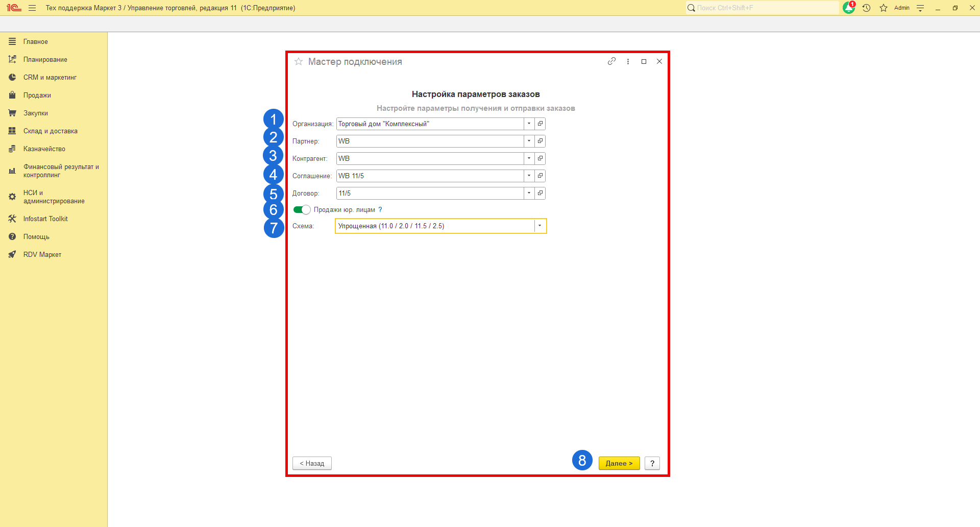Open Казначейство section
This screenshot has height=527, width=980.
coord(54,149)
